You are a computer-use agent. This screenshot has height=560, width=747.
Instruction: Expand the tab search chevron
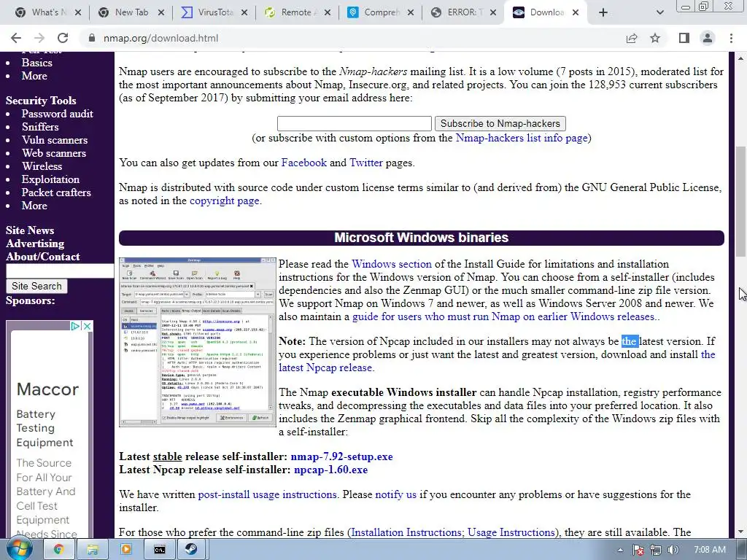pyautogui.click(x=659, y=12)
